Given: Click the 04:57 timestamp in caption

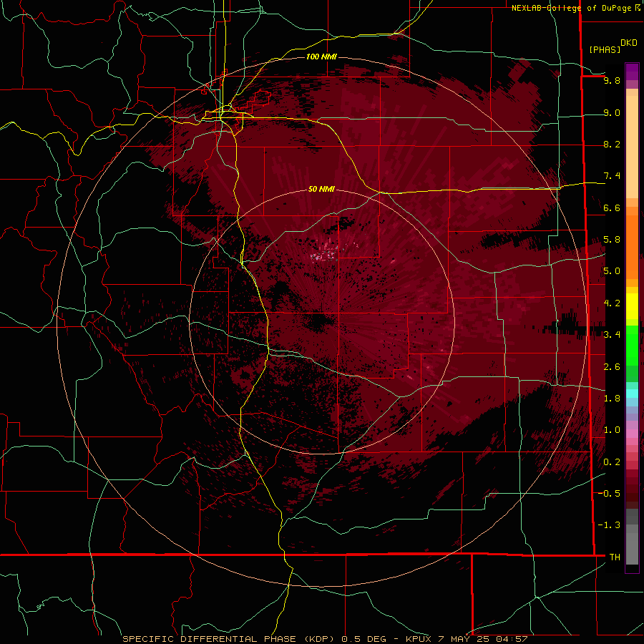Looking at the screenshot, I should pyautogui.click(x=512, y=639).
